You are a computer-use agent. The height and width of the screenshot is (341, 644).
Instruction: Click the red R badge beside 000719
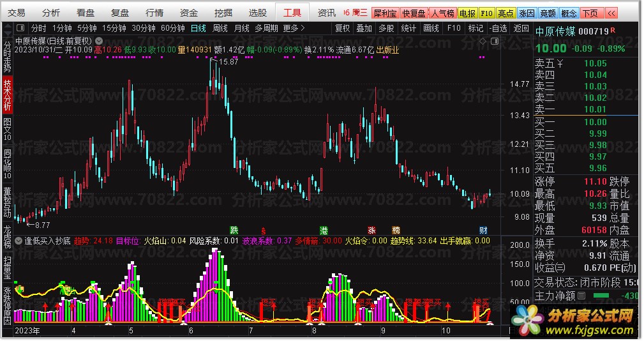tap(613, 30)
